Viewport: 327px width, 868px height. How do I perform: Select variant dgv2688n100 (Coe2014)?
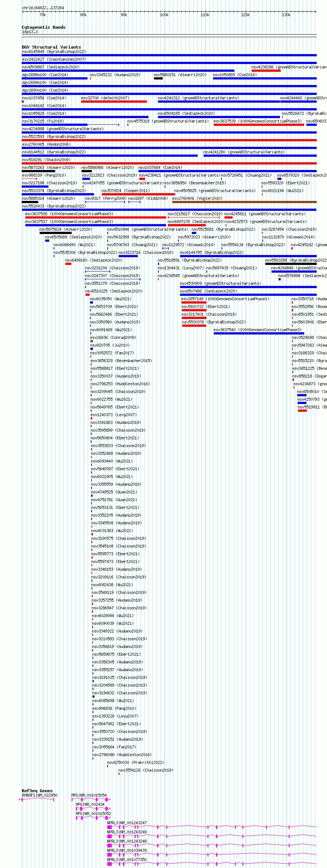tap(45, 75)
